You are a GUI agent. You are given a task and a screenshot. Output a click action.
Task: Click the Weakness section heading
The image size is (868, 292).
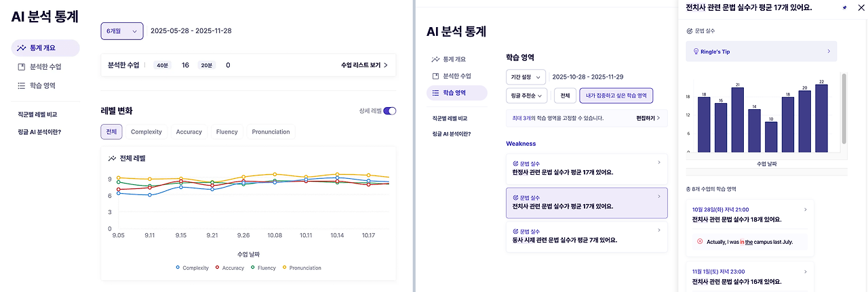(521, 144)
